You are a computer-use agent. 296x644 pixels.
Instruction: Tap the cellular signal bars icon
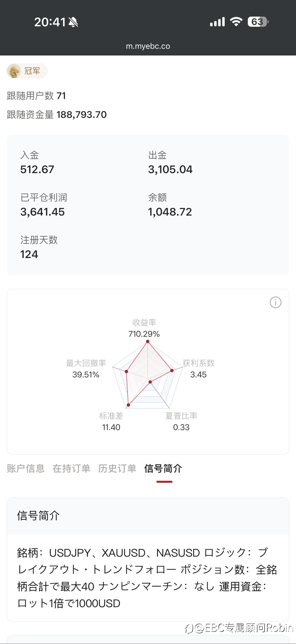pyautogui.click(x=217, y=22)
